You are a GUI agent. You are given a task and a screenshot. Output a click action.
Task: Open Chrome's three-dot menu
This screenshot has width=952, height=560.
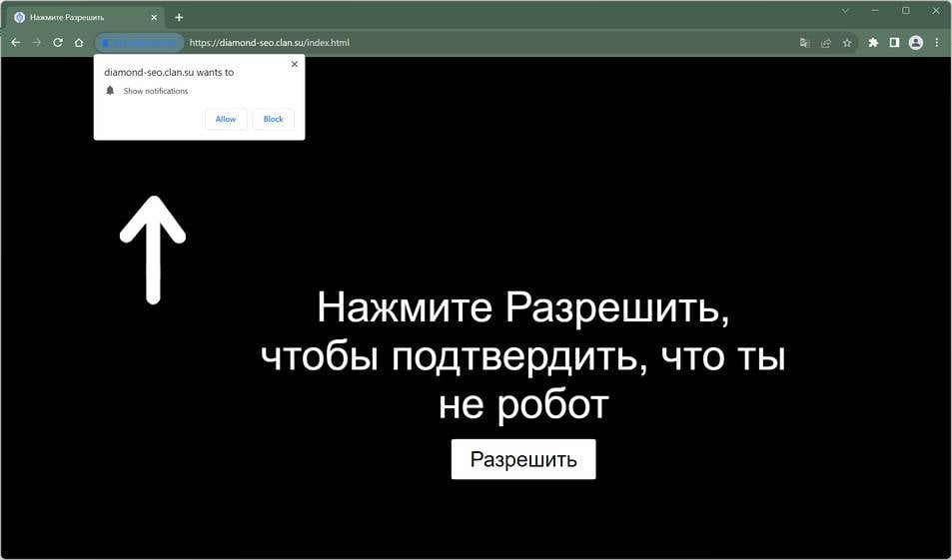pyautogui.click(x=937, y=43)
